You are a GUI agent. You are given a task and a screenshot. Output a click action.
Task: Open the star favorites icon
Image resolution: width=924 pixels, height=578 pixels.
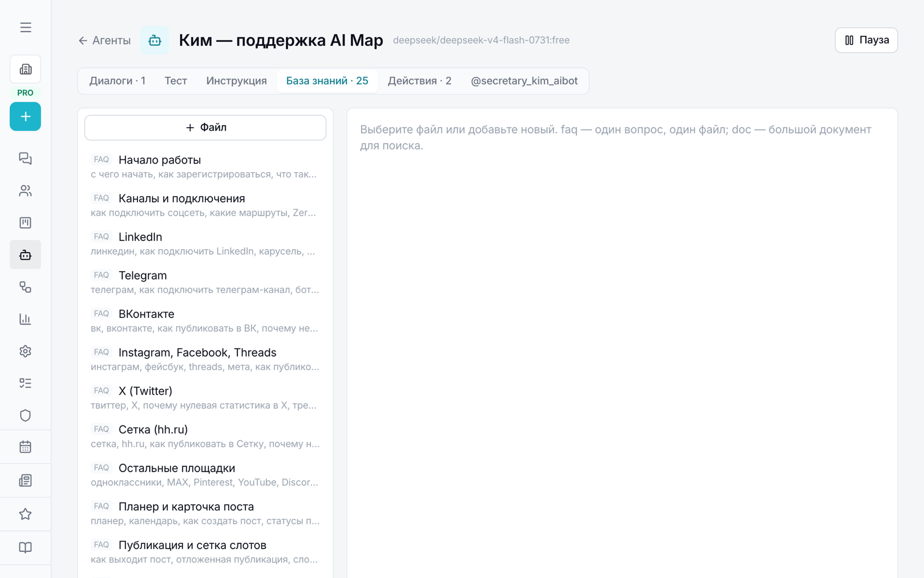click(25, 514)
